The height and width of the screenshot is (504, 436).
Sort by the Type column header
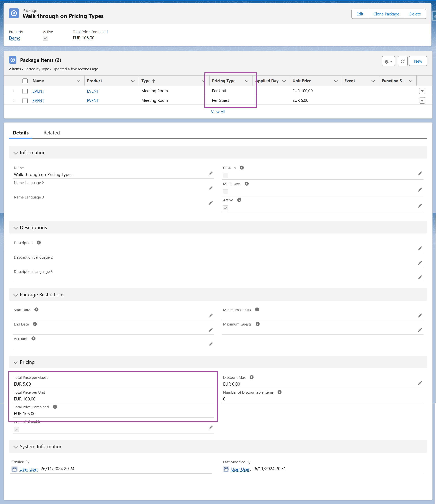click(148, 81)
